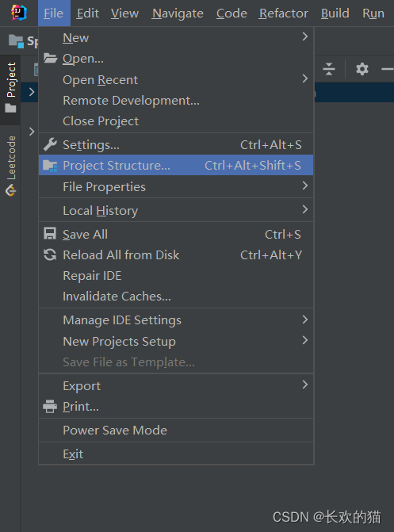Choose Repair IDE
Viewport: 394px width, 532px height.
pos(176,275)
